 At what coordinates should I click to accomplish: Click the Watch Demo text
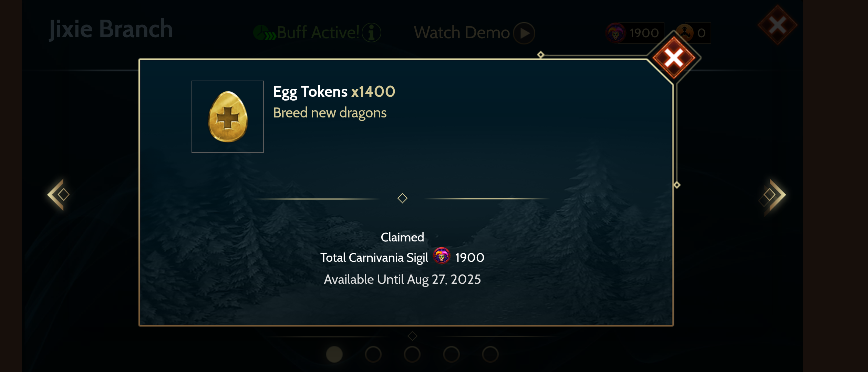[x=462, y=33]
